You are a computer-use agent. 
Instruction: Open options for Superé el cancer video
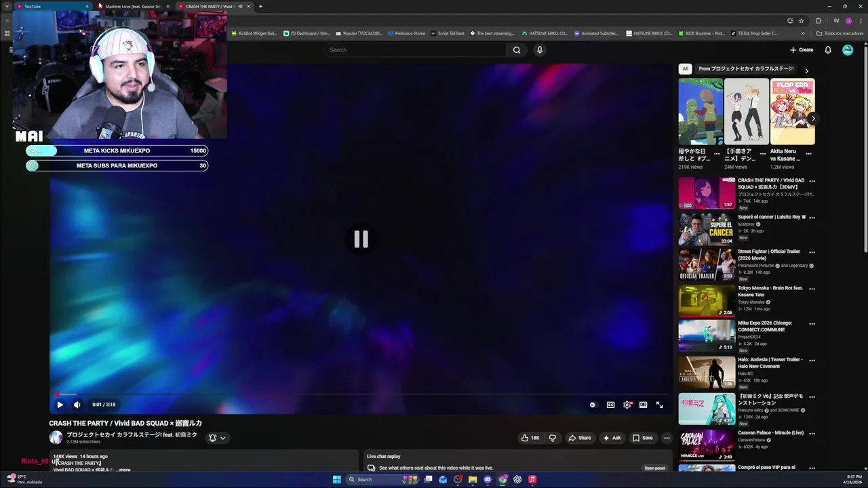(x=812, y=218)
